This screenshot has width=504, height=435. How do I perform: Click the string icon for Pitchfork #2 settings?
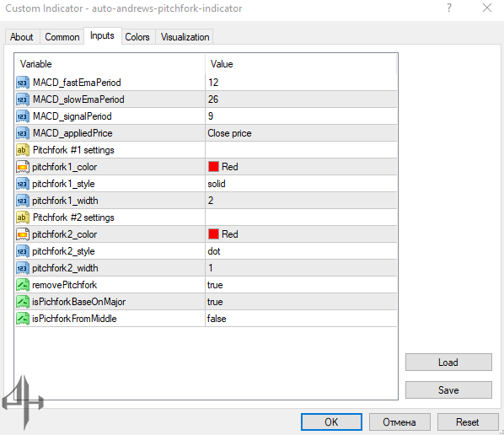pyautogui.click(x=23, y=217)
